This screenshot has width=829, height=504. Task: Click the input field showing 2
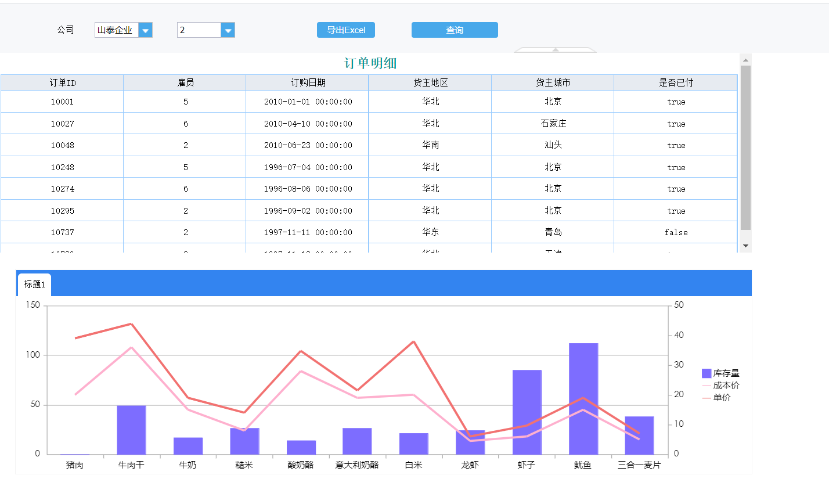click(199, 30)
